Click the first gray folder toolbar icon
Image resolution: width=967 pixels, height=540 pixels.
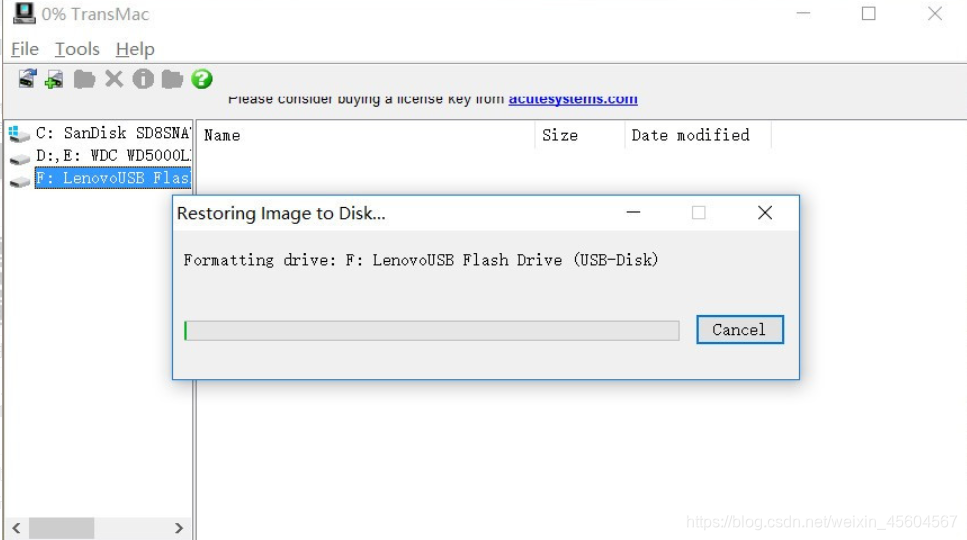pos(84,80)
